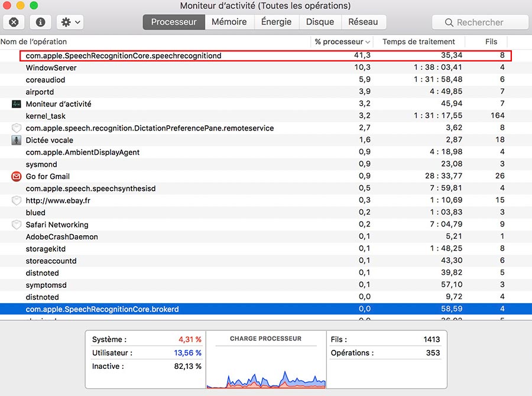This screenshot has width=532, height=396.
Task: Open the gear actions dropdown menu
Action: tap(70, 22)
